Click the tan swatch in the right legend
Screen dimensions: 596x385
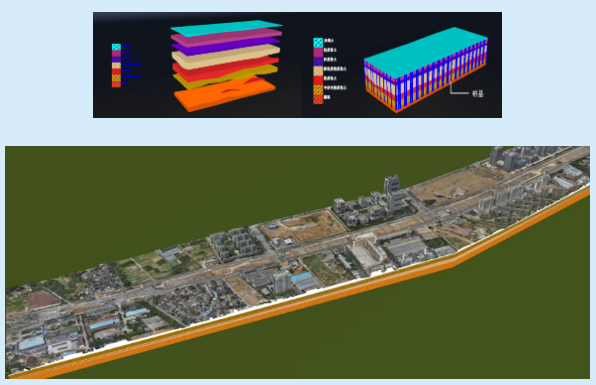(318, 71)
